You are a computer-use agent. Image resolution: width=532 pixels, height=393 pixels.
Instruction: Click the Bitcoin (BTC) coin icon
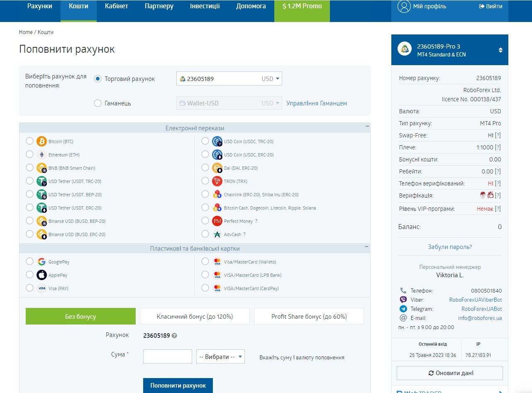41,142
